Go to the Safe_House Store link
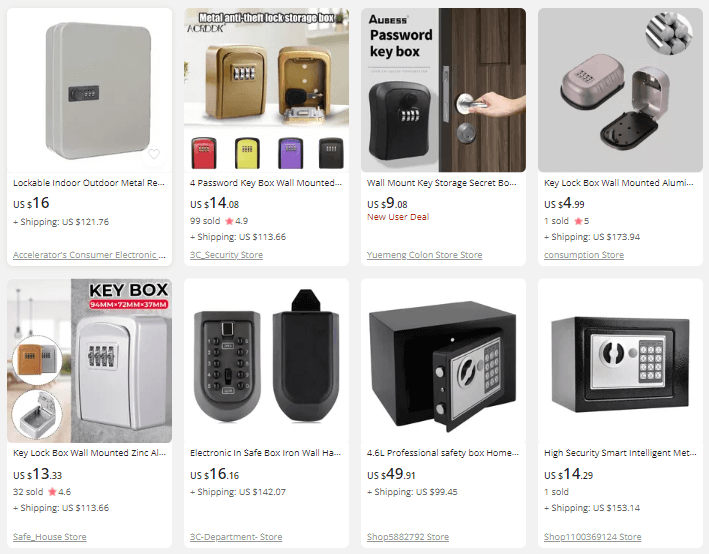 tap(50, 537)
